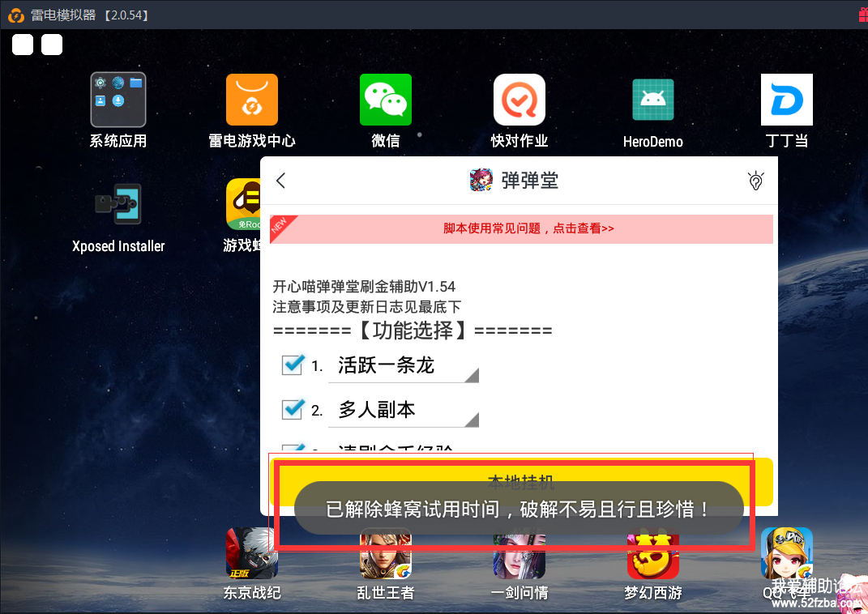Toggle the third partially hidden checkbox
868x614 pixels.
coord(293,447)
